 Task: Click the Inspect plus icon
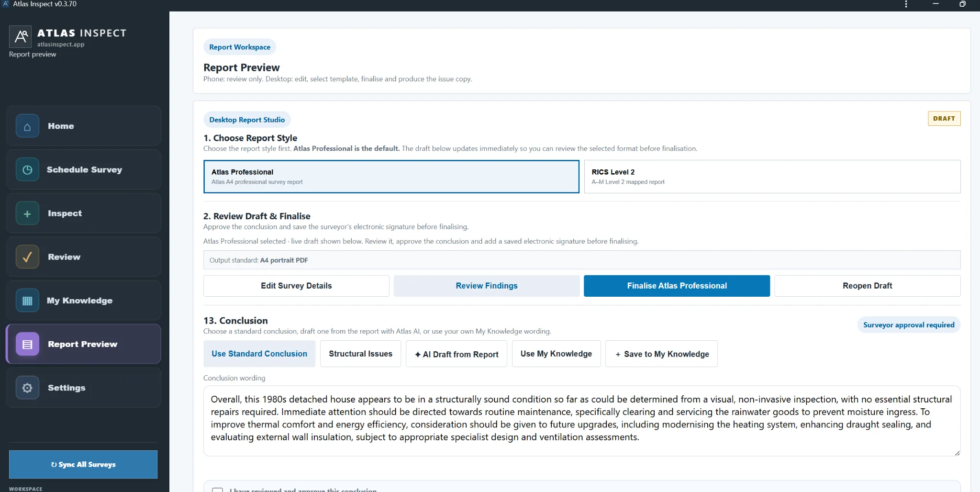coord(27,213)
